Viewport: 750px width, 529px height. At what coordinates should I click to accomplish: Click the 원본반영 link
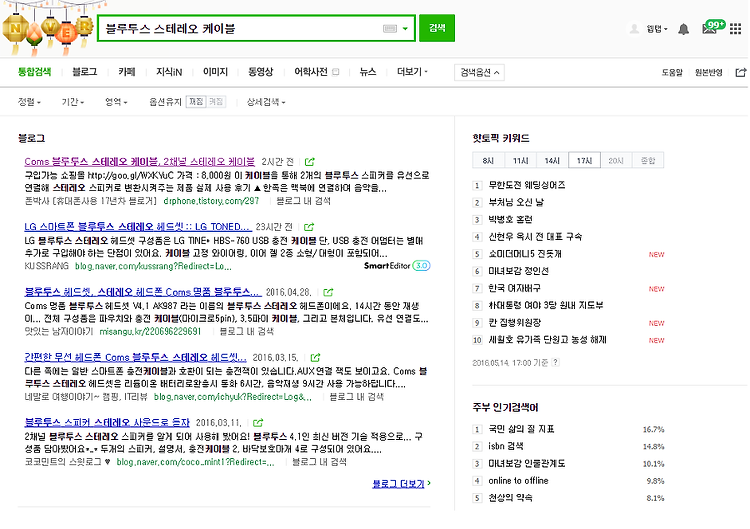708,73
